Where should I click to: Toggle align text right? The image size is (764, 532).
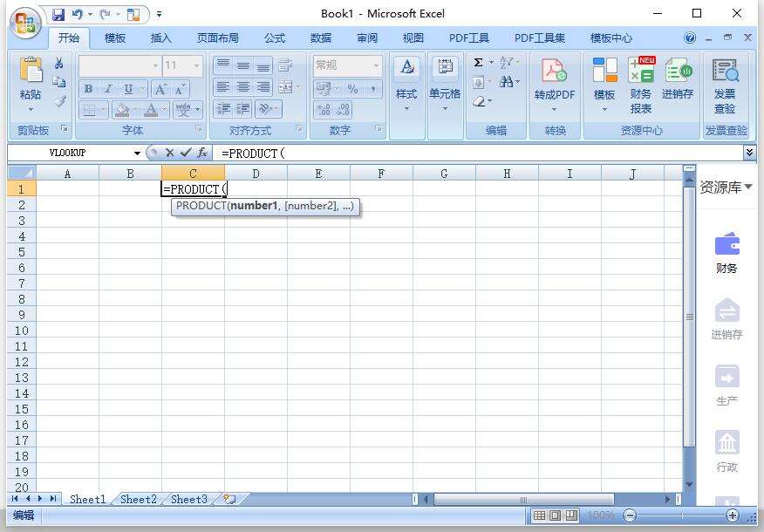click(263, 87)
